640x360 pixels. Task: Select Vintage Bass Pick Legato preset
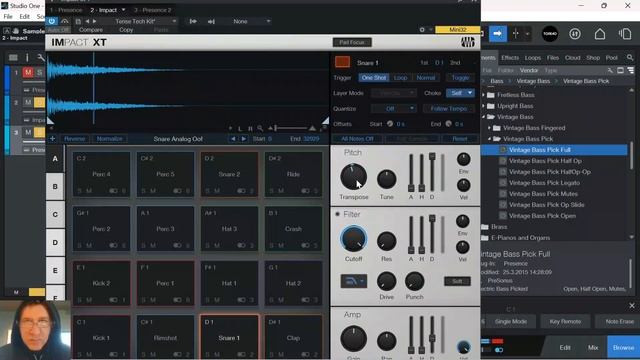click(x=544, y=183)
